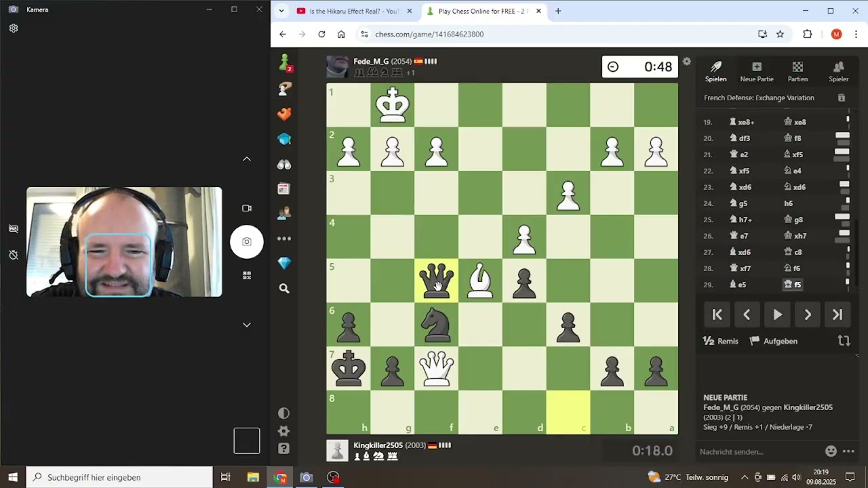Image resolution: width=868 pixels, height=488 pixels.
Task: Move down through Camera modes with chevron
Action: click(247, 325)
